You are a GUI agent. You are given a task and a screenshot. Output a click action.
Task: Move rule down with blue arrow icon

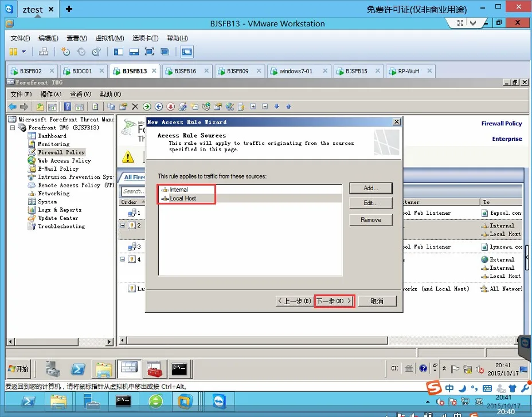(276, 107)
